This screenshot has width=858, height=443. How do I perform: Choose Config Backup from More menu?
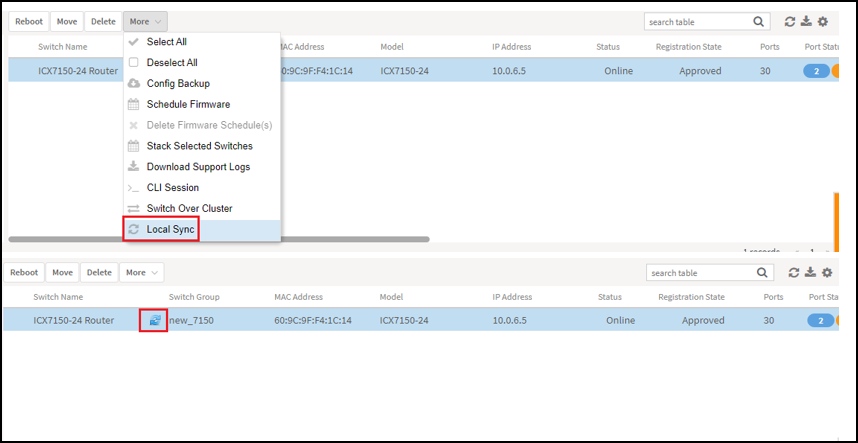point(202,84)
